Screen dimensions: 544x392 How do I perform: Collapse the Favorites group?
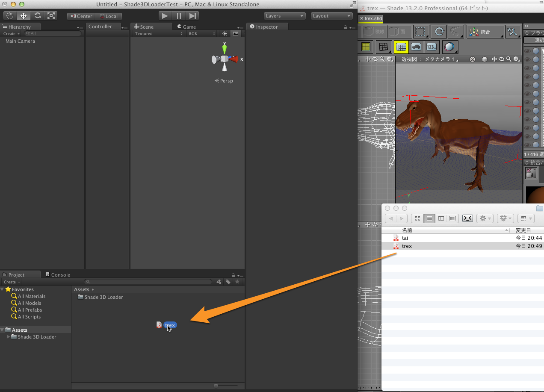click(3, 289)
